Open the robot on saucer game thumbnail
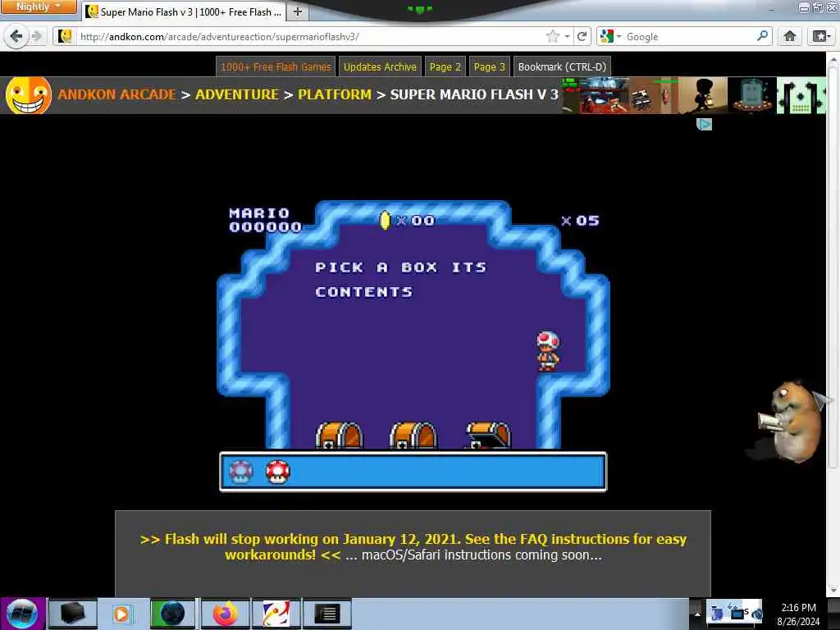This screenshot has height=630, width=840. (751, 95)
